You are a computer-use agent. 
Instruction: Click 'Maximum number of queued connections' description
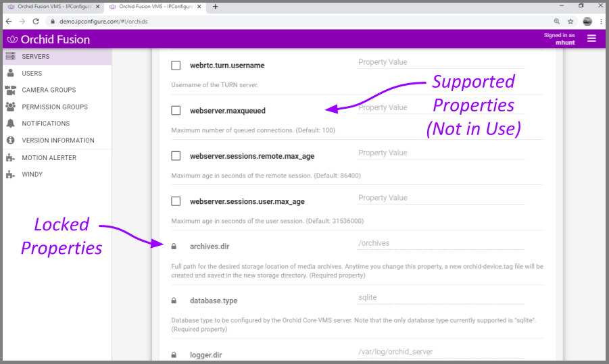pos(253,130)
